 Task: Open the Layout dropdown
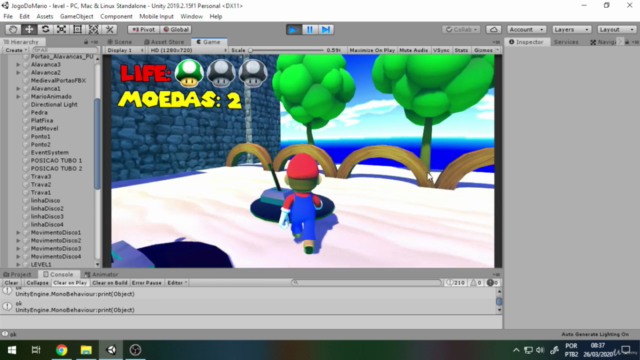tap(616, 29)
